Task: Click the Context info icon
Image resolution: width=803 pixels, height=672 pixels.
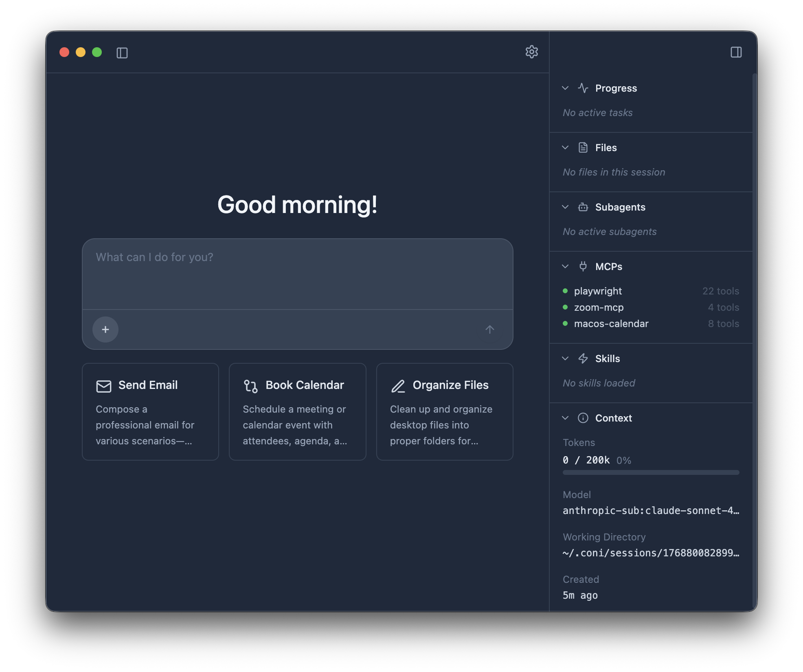Action: pos(583,418)
